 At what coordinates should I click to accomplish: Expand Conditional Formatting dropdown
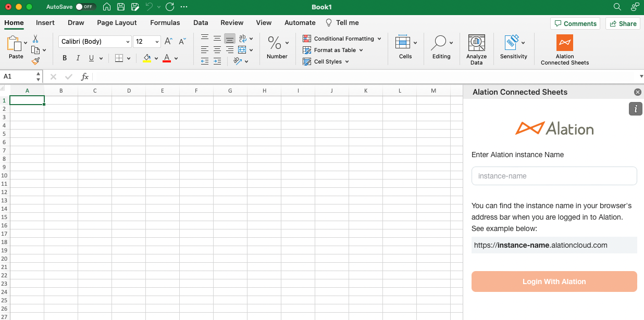pos(379,39)
